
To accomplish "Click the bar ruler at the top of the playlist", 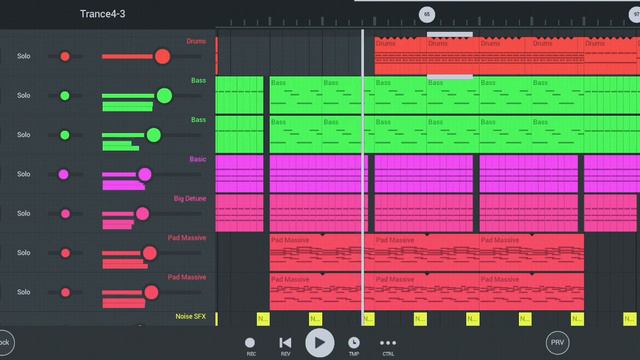I will (428, 21).
